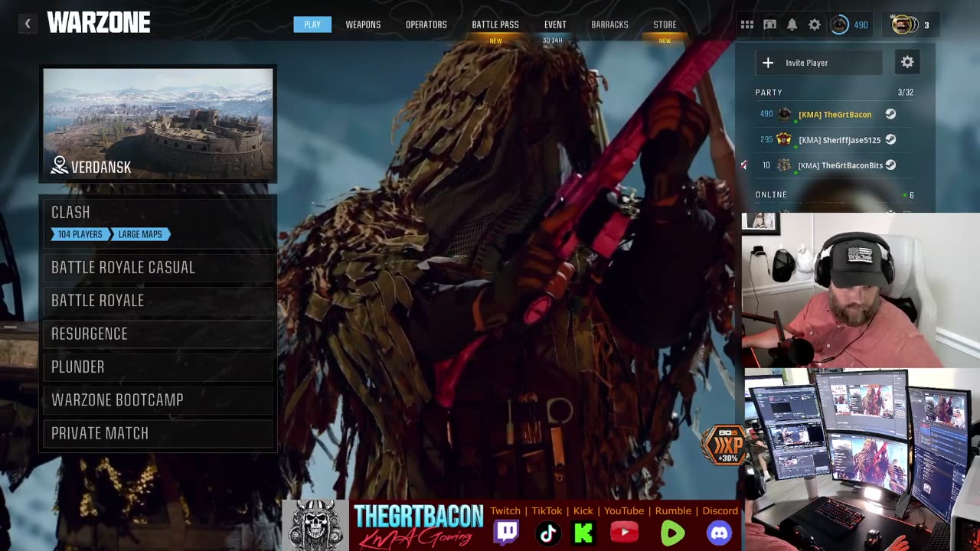Click the Twitch logo in stream banner
The width and height of the screenshot is (980, 551).
[x=506, y=533]
